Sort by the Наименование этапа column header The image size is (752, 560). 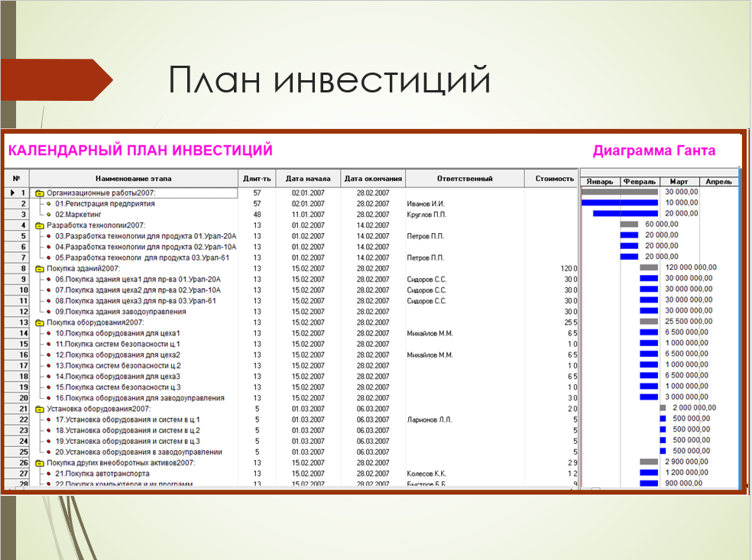pos(133,178)
